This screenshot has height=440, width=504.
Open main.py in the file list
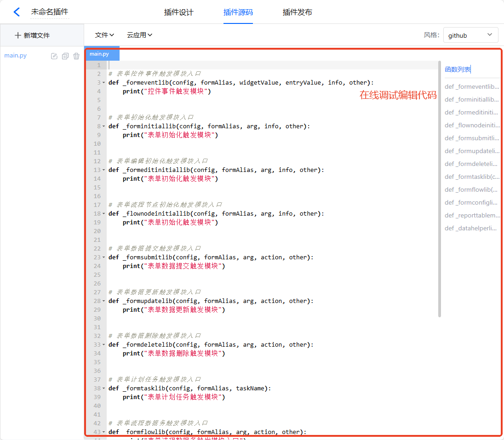coord(16,56)
